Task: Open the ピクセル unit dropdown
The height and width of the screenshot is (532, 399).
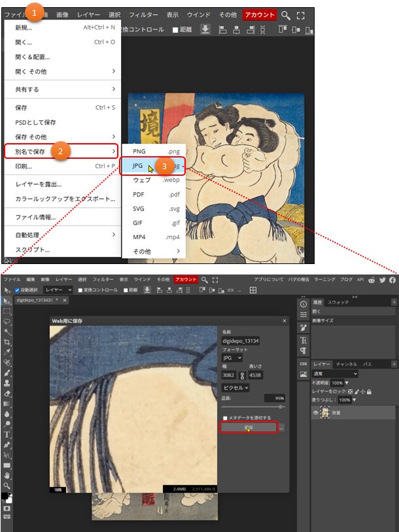Action: pos(234,388)
